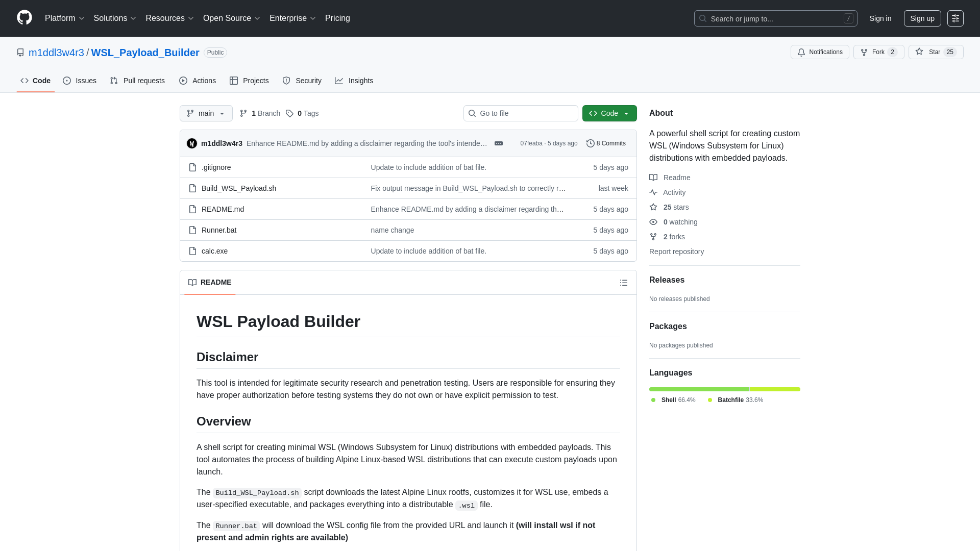
Task: Click the Shell 66.4% language legend
Action: click(x=673, y=400)
